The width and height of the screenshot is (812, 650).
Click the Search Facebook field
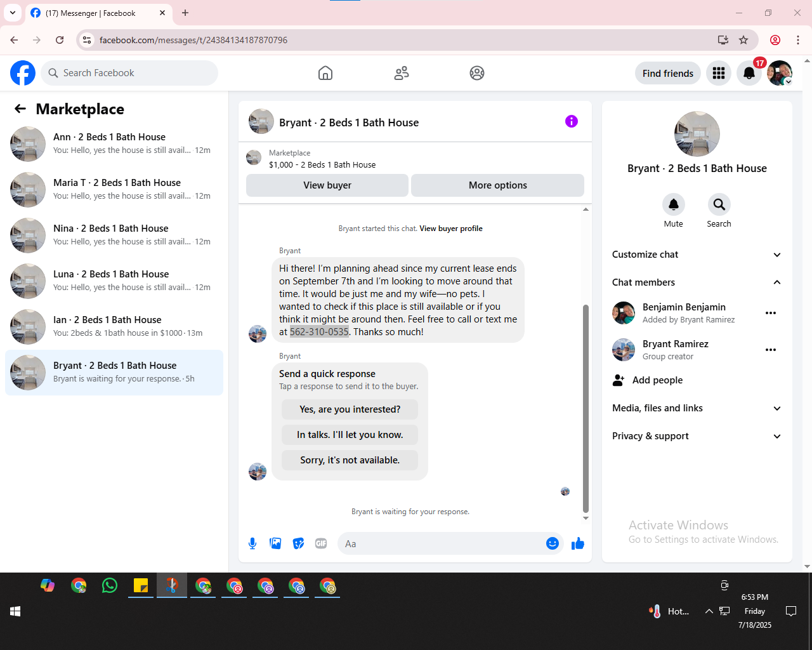[x=129, y=73]
